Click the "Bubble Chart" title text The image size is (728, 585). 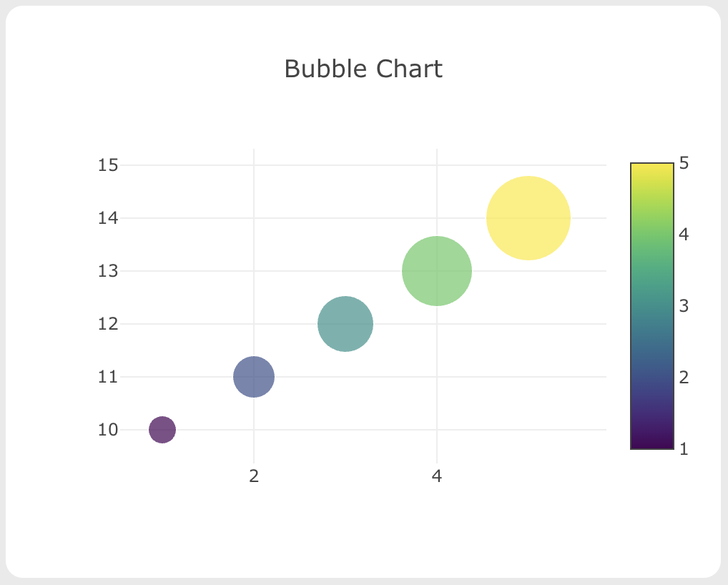tap(363, 69)
